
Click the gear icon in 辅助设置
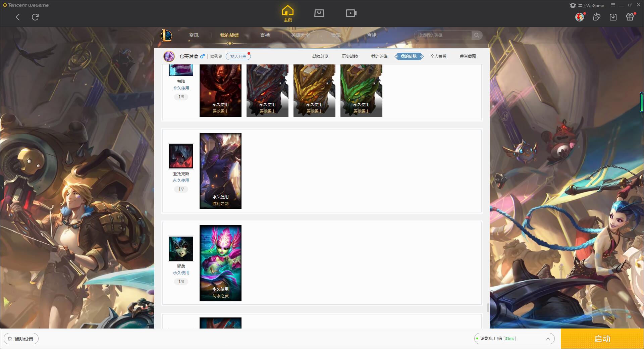(x=10, y=339)
